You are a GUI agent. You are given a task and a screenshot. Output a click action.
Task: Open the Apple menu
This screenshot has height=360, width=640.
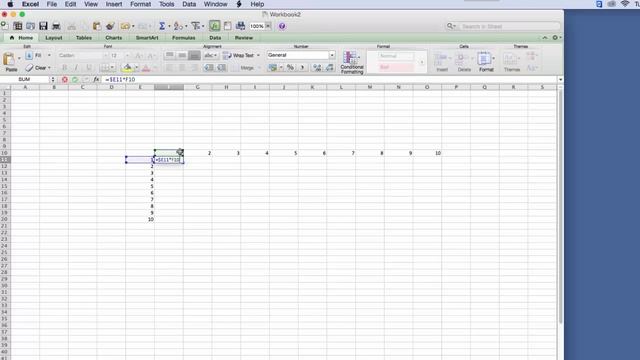point(10,4)
